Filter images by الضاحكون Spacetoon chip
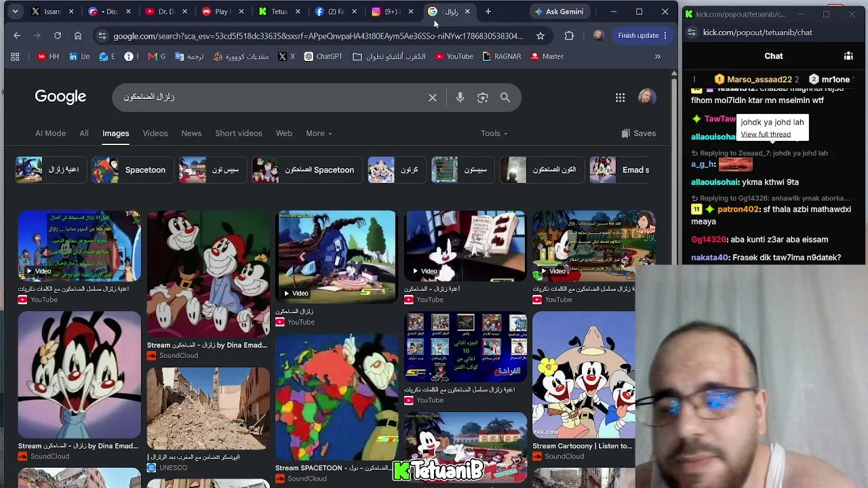The width and height of the screenshot is (868, 488). (x=306, y=170)
